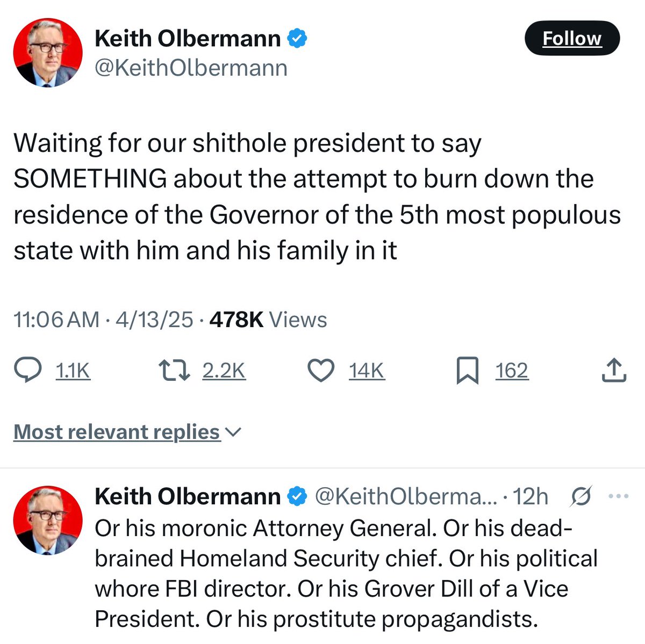View the 14K likes count

point(367,371)
